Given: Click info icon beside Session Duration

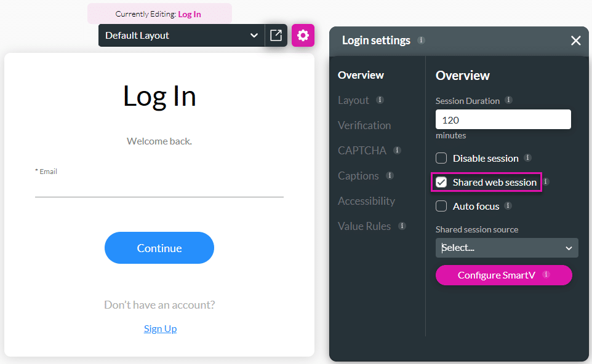Looking at the screenshot, I should tap(508, 100).
